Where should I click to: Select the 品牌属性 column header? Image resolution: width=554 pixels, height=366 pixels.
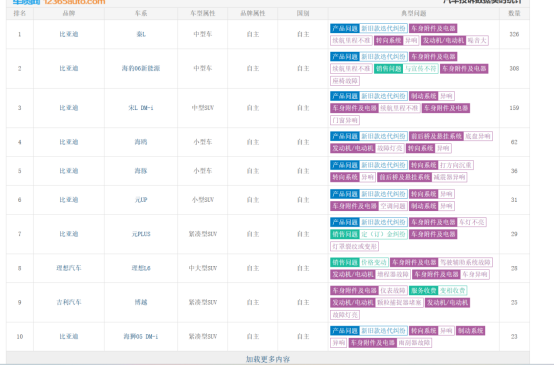point(253,13)
